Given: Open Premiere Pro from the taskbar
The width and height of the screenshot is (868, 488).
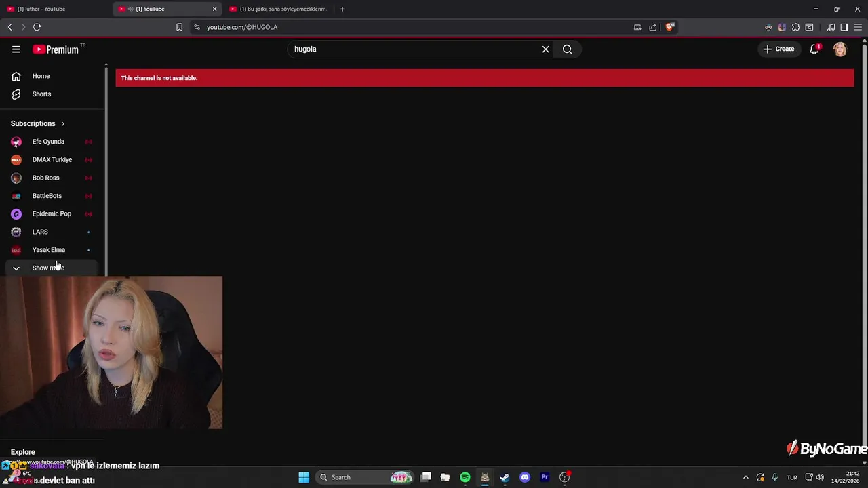Looking at the screenshot, I should click(x=545, y=477).
